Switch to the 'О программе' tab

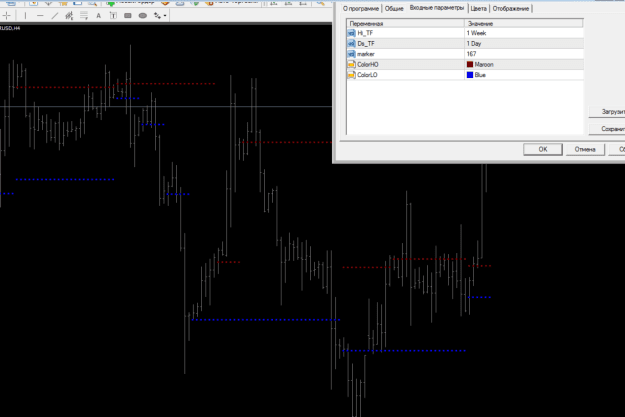(361, 8)
